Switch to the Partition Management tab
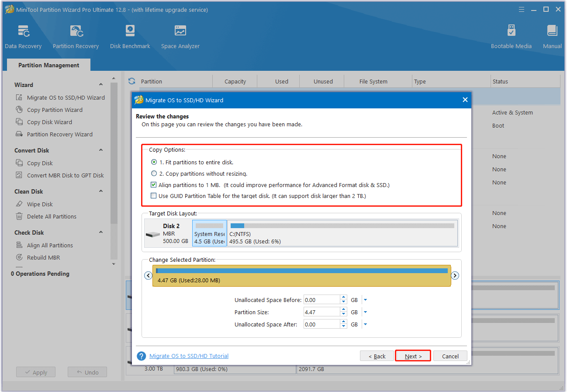 pos(48,65)
